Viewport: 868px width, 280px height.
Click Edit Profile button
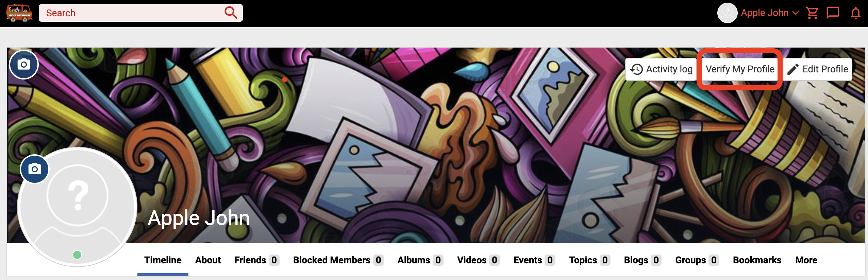click(x=817, y=69)
